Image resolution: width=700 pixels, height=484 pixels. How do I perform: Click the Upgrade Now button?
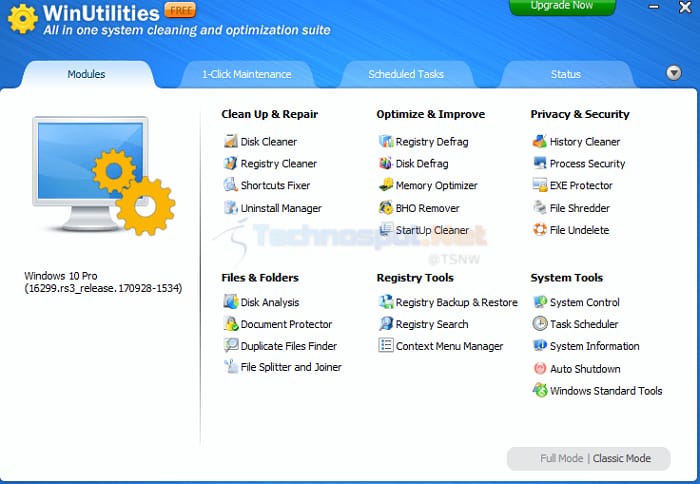[562, 6]
